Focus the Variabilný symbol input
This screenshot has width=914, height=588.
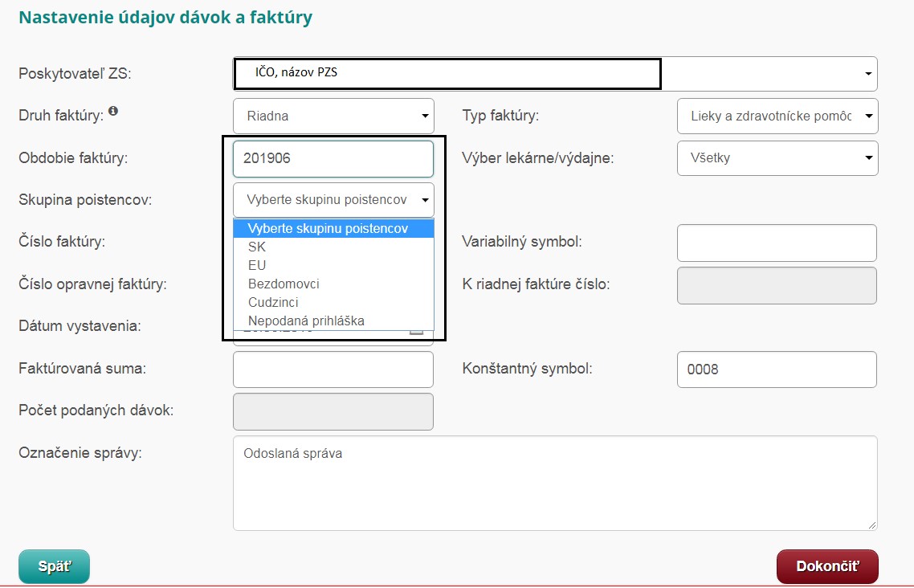tap(777, 243)
